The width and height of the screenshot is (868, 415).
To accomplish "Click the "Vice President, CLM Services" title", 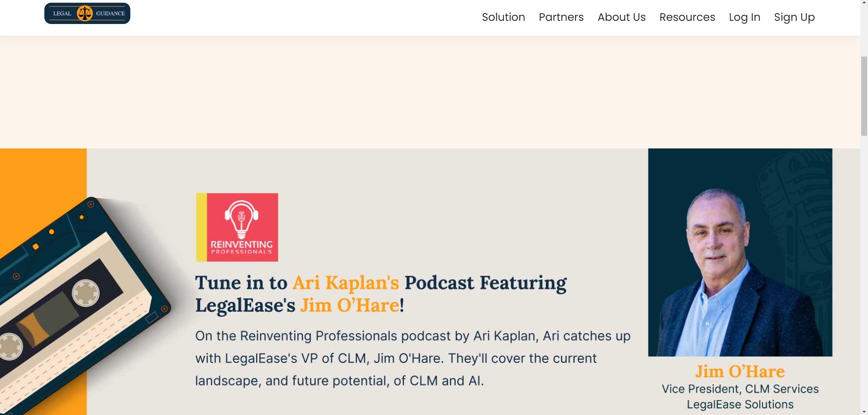I will (x=740, y=389).
